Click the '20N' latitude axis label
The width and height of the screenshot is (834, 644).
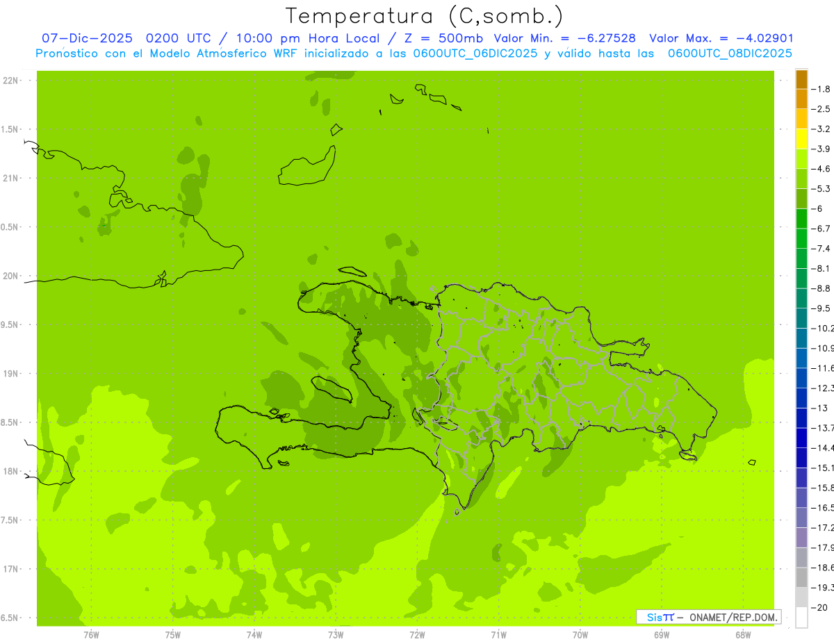click(11, 276)
